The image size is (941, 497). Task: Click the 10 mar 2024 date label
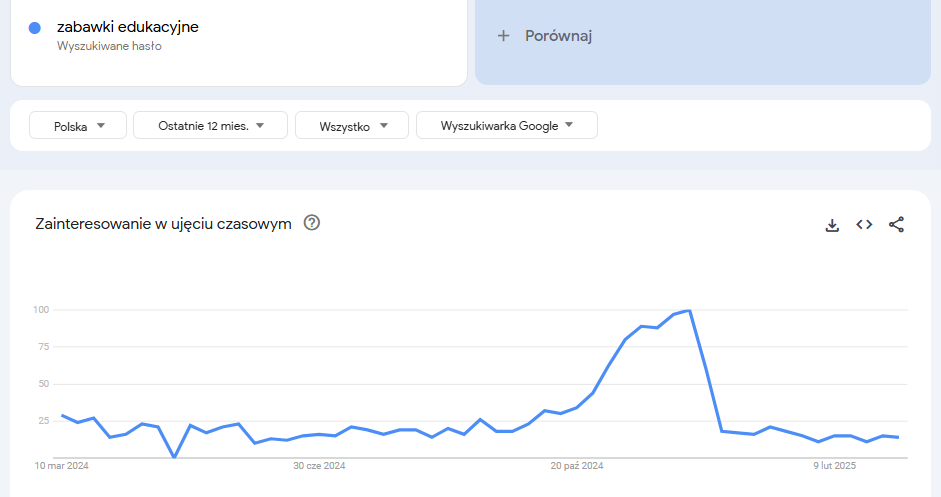click(62, 466)
